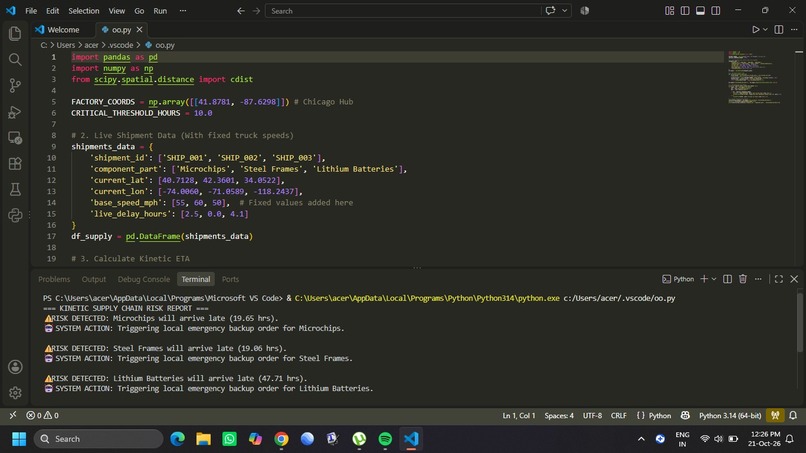Open the Accounts menu icon
Viewport: 806px width, 453px height.
[15, 367]
